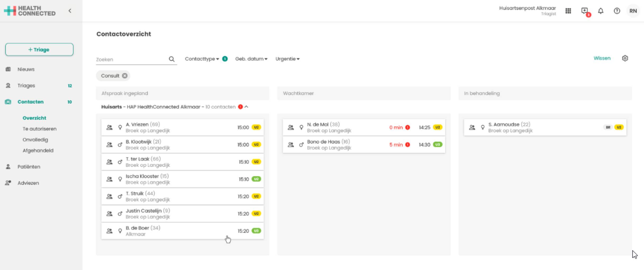Click the contact-type icon for Ischa Klooster
Viewport: 644px width, 270px height.
[109, 179]
